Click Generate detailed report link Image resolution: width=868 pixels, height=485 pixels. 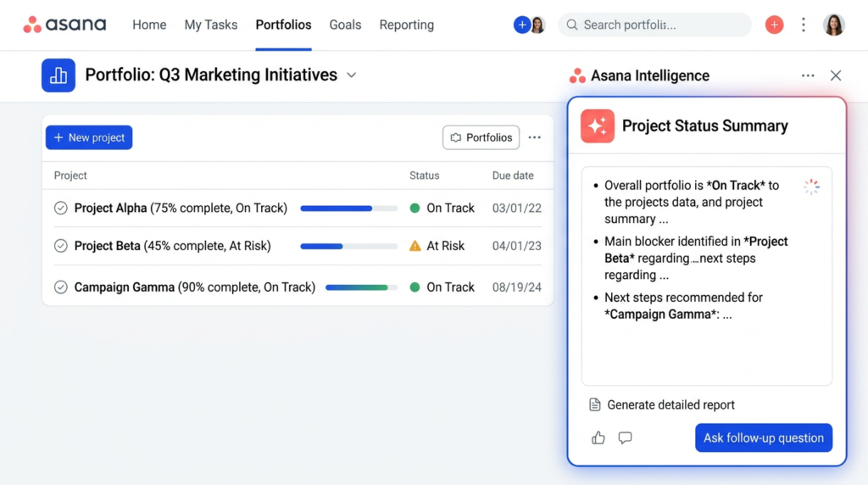pyautogui.click(x=670, y=404)
